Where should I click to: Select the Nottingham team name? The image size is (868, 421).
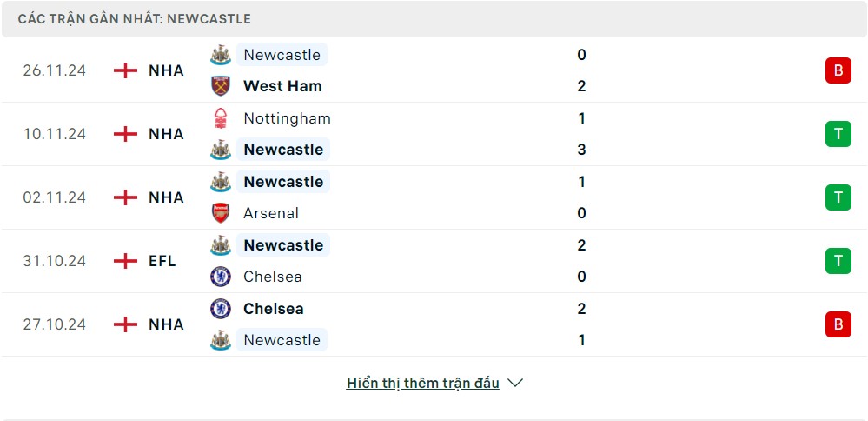pos(287,118)
